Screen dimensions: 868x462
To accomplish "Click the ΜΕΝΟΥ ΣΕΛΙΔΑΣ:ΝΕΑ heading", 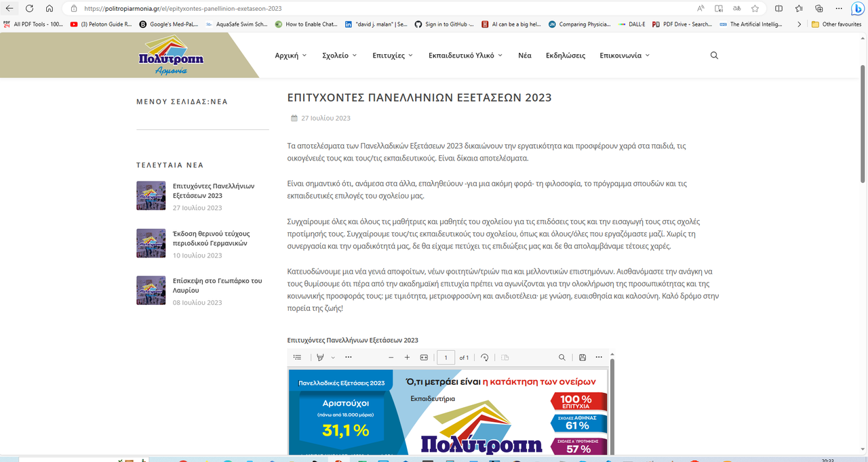I will [x=182, y=102].
